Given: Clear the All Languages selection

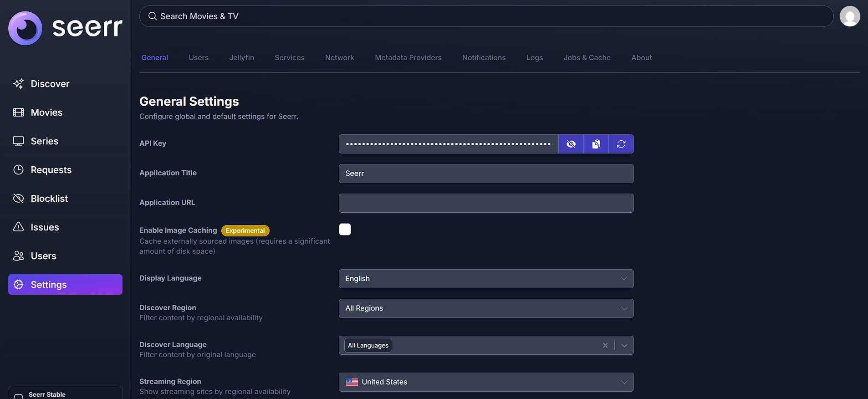Looking at the screenshot, I should (605, 345).
